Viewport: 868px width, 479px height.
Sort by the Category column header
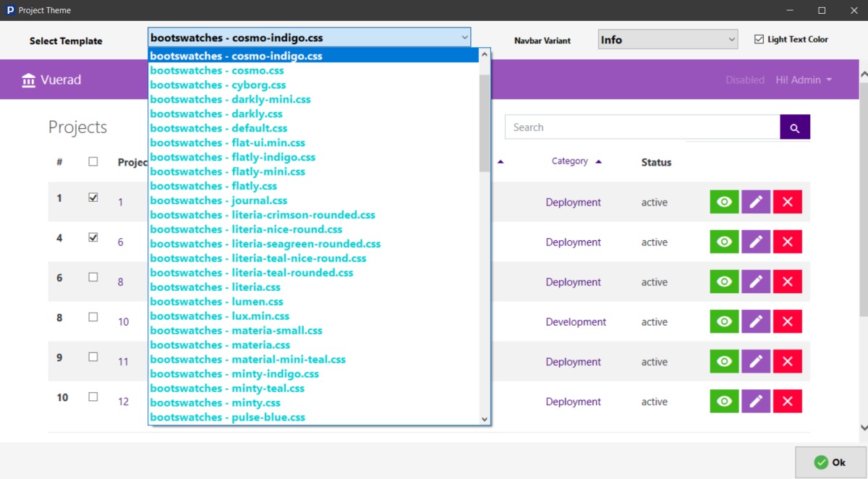(576, 161)
